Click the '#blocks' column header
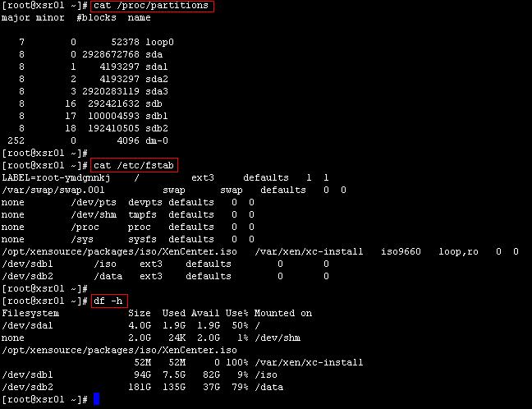 (x=96, y=17)
